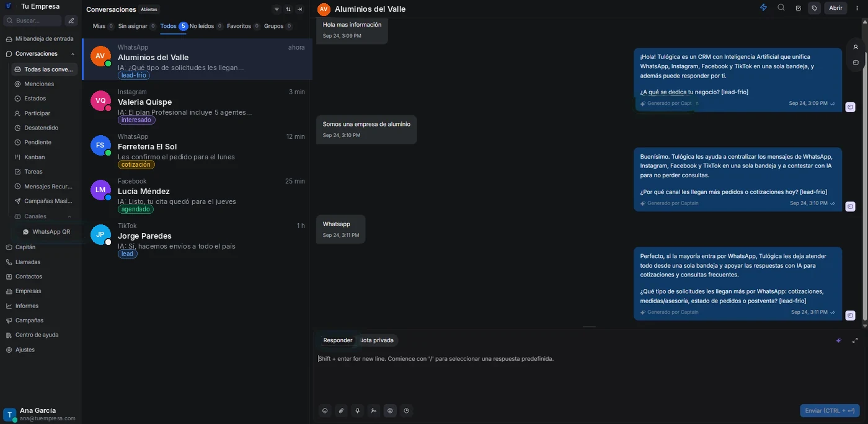This screenshot has height=424, width=868.
Task: Click the Abrir conversation status button
Action: click(836, 8)
